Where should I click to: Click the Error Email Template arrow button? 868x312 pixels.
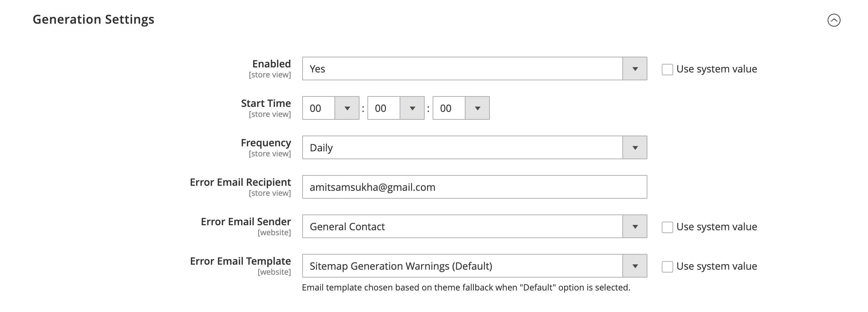point(635,266)
